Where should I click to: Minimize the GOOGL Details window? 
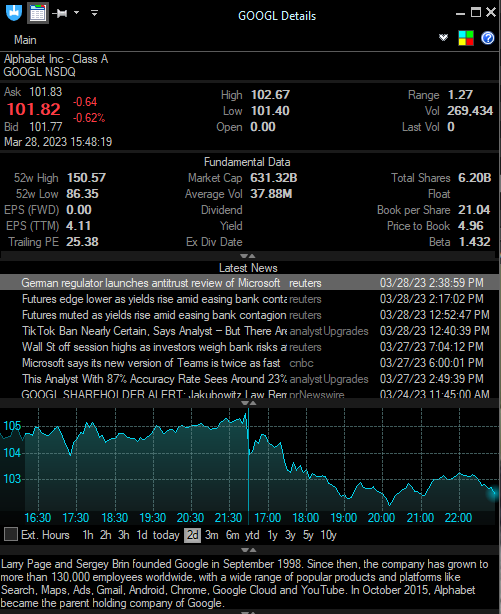[x=460, y=14]
